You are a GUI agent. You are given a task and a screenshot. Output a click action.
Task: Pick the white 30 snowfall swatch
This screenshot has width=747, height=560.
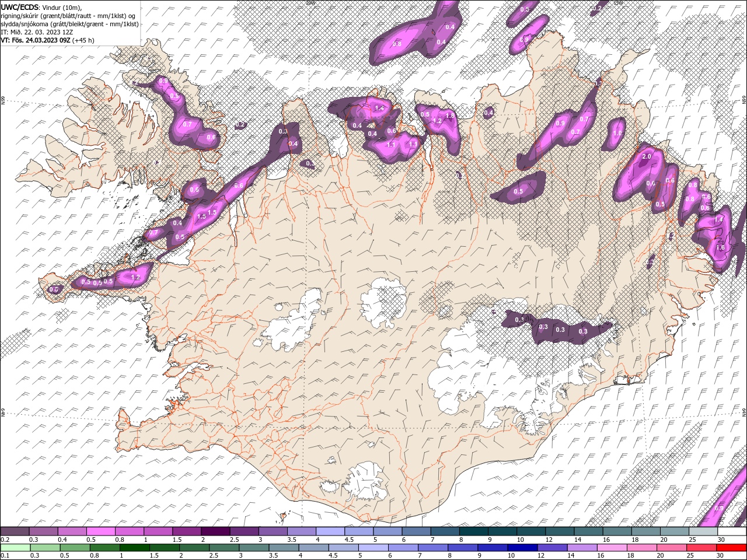click(x=731, y=531)
